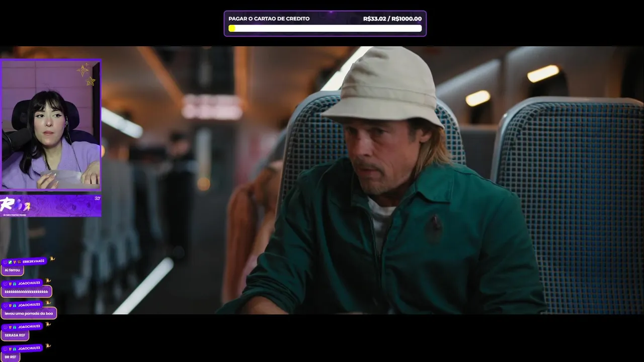Click the streamer webcam thumbnail
Screen dimensions: 644x362
point(51,125)
